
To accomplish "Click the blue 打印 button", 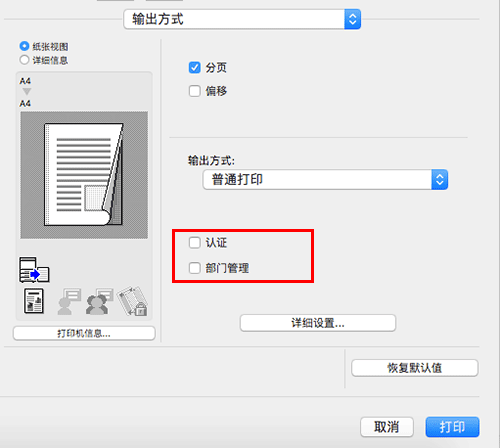I will 452,427.
